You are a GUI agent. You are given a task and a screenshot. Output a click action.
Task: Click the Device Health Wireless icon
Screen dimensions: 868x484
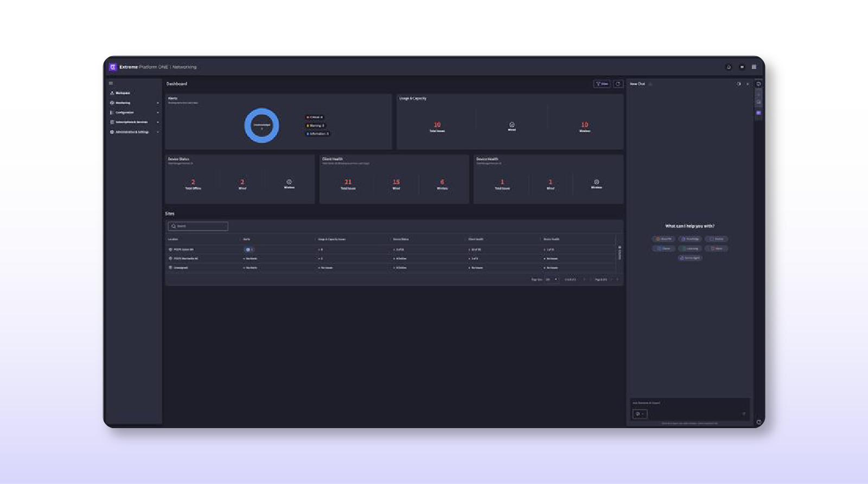(x=597, y=182)
